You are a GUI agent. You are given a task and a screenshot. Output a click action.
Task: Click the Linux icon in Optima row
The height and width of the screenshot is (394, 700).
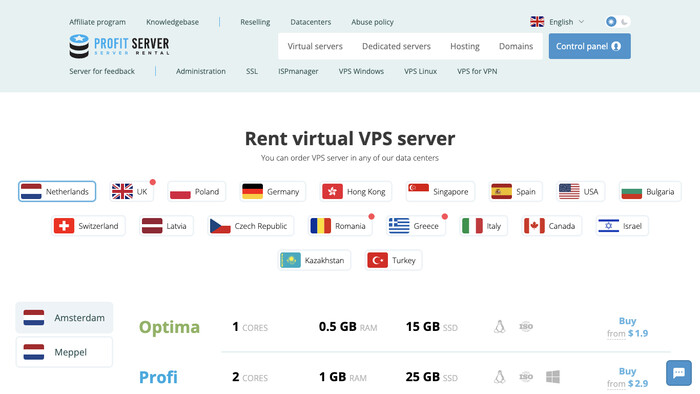500,327
